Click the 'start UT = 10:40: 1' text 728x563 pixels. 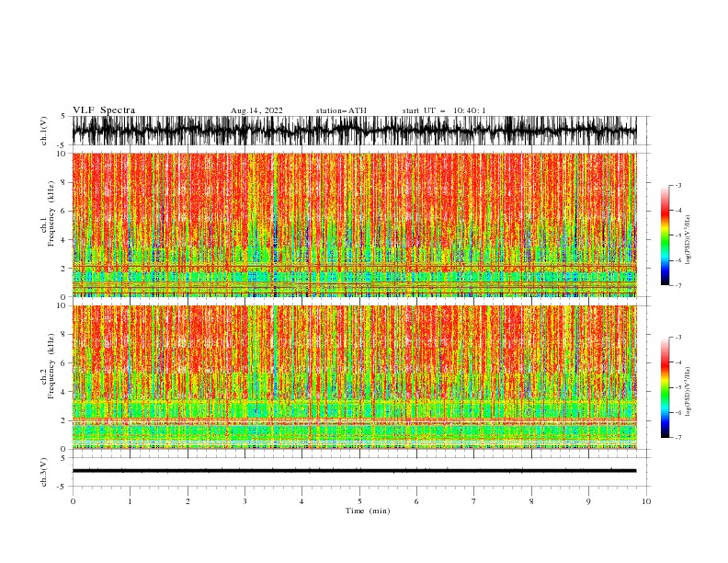point(444,110)
